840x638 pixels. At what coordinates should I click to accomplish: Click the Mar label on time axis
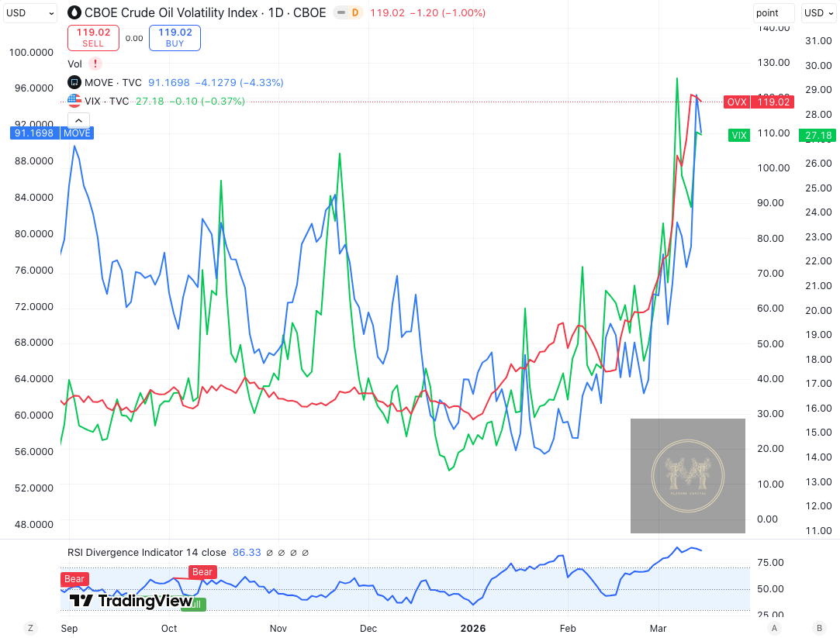point(658,629)
